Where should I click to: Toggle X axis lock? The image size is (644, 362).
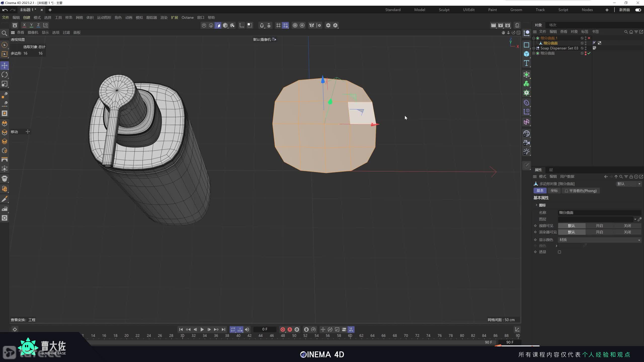(x=24, y=25)
